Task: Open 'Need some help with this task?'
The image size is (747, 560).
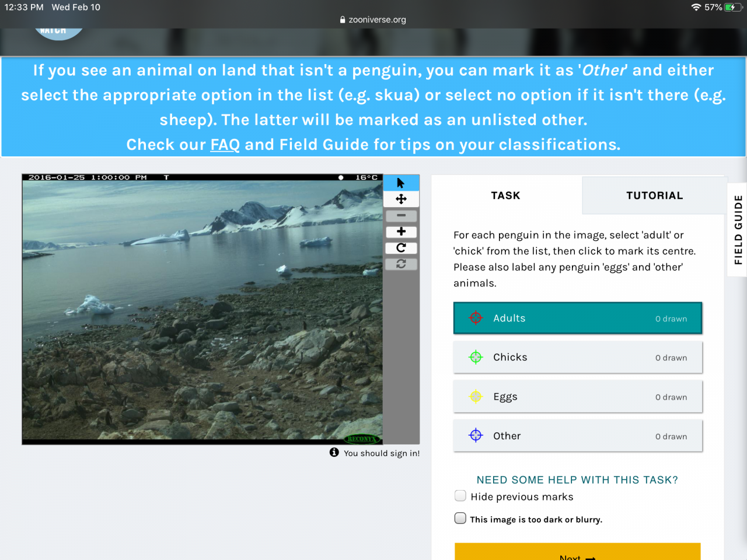Action: 577,480
